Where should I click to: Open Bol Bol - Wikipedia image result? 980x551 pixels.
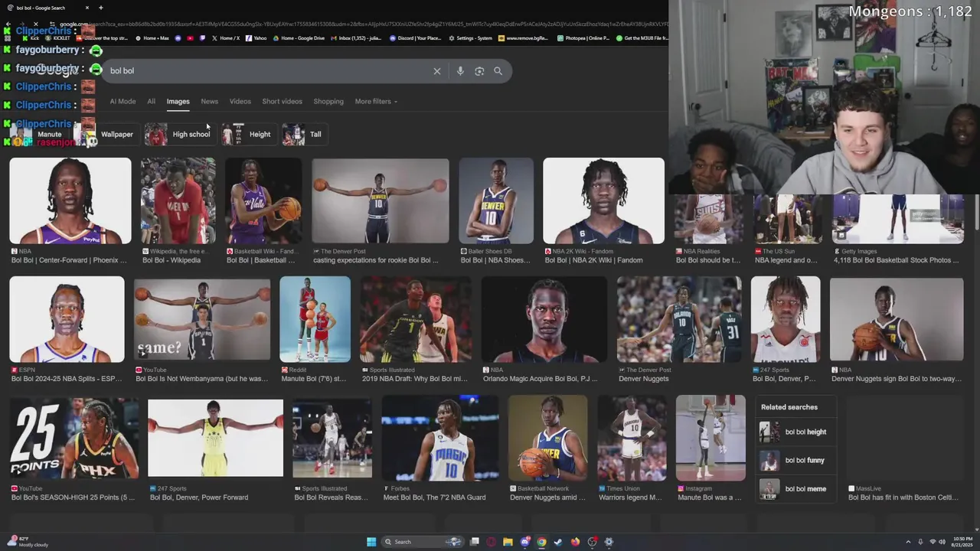tap(178, 201)
